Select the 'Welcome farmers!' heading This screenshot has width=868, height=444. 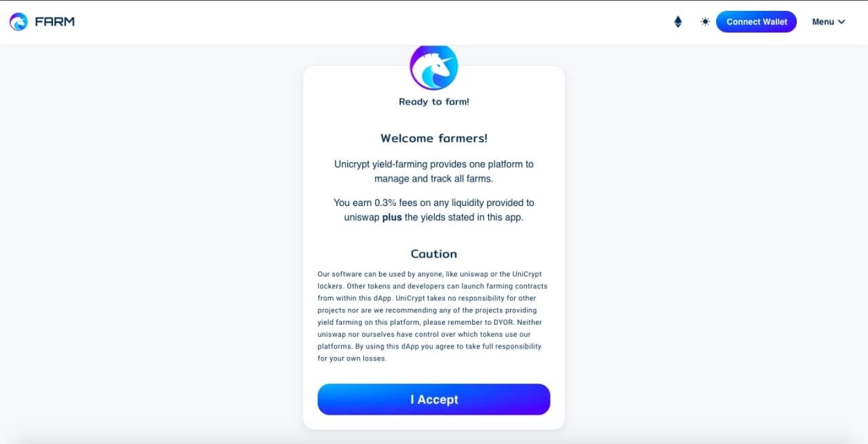pos(434,138)
